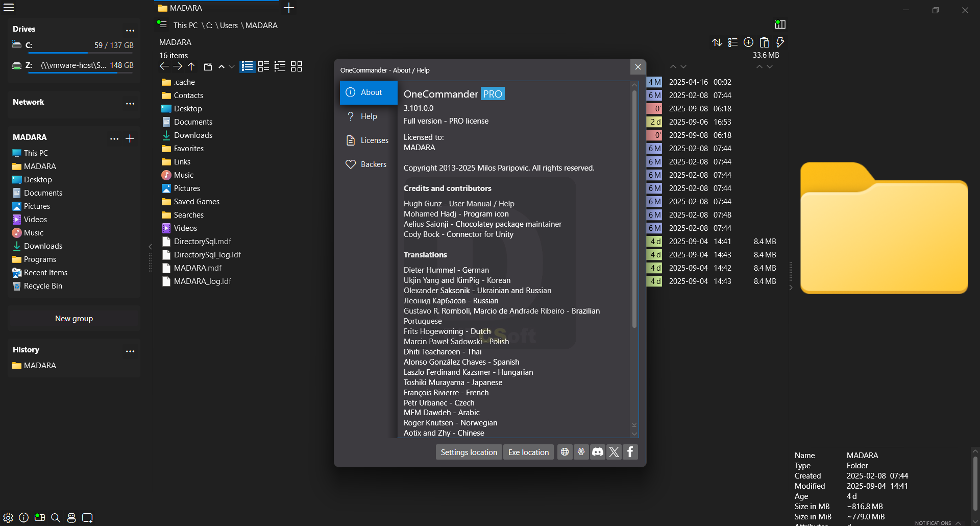Open MADARA group more options dots

(x=114, y=138)
